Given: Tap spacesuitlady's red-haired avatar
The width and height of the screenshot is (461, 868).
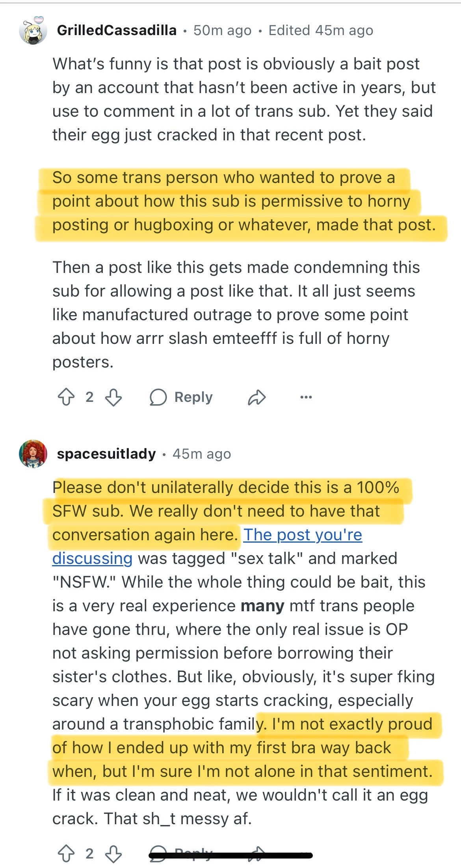Looking at the screenshot, I should pyautogui.click(x=33, y=454).
